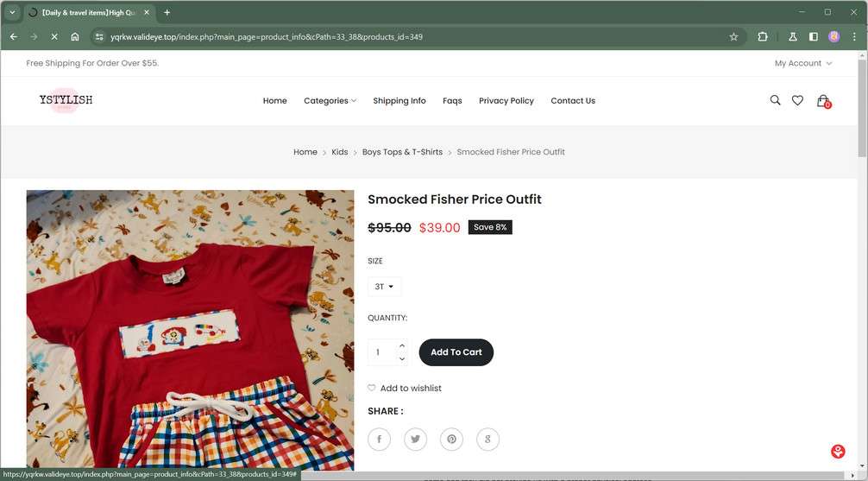
Task: Bookmark this page with star icon
Action: coord(733,37)
